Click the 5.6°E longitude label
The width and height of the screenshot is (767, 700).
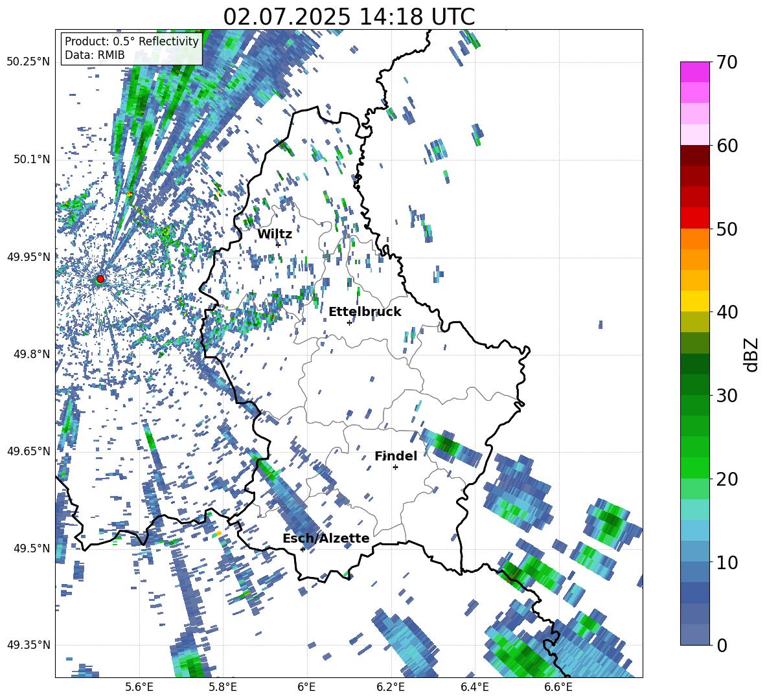coord(139,687)
